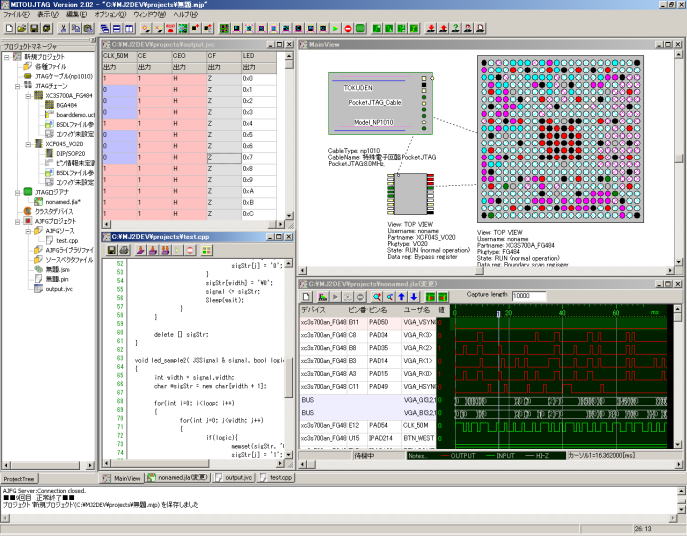Collapse the 新規プロジェクト root node
This screenshot has height=536, width=687.
(7, 57)
